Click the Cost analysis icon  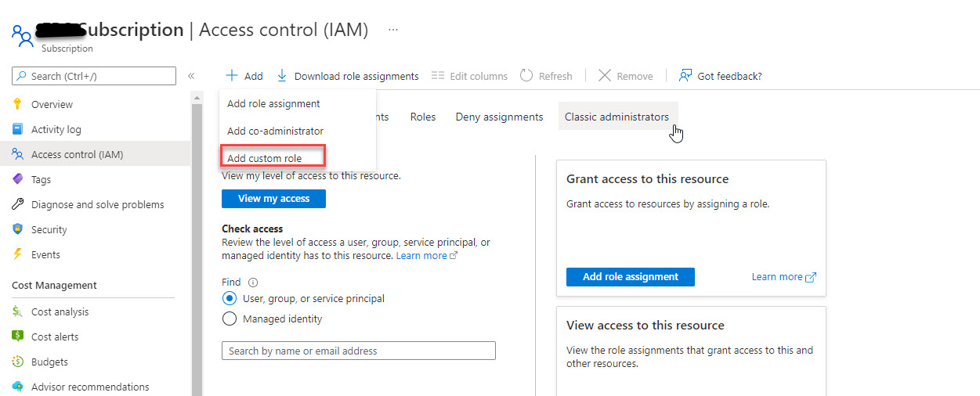[x=17, y=311]
